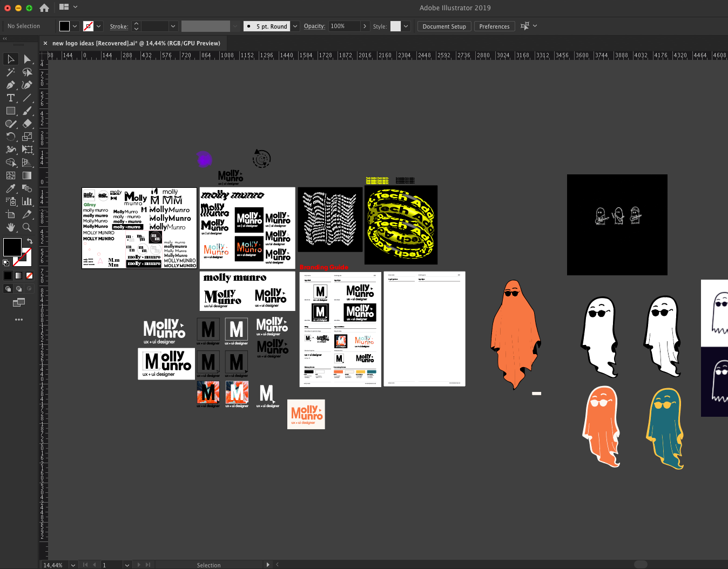Select the Slice tool
The height and width of the screenshot is (569, 728).
click(27, 214)
